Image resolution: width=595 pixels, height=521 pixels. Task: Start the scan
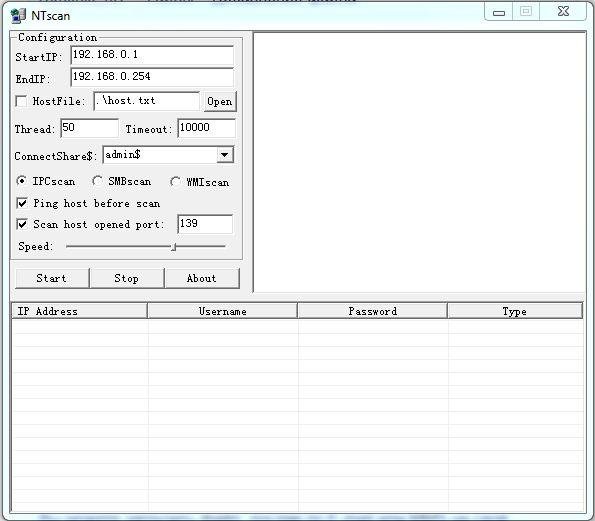pos(52,279)
